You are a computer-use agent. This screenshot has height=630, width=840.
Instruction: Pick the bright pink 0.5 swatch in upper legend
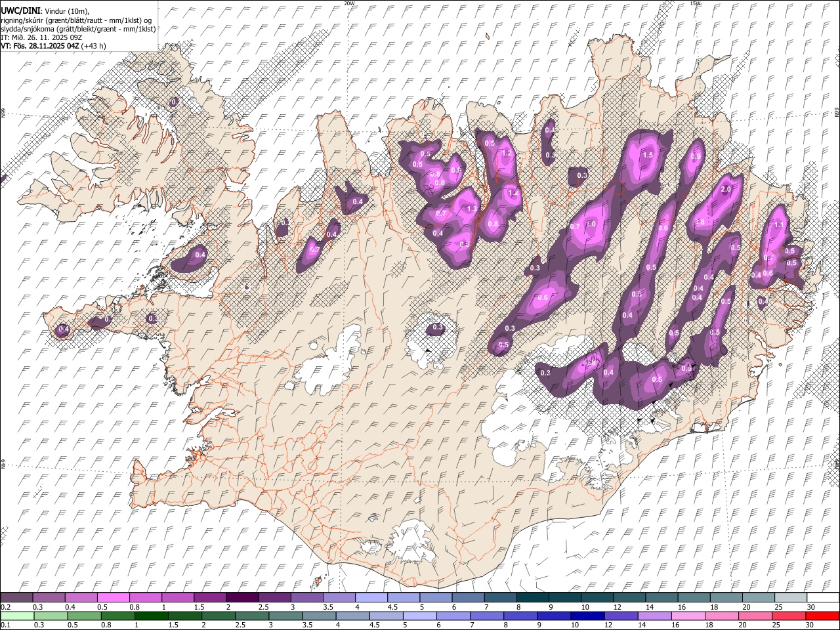point(113,598)
